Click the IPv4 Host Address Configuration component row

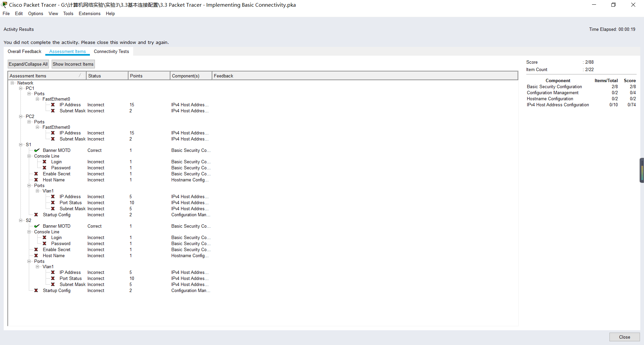point(581,105)
